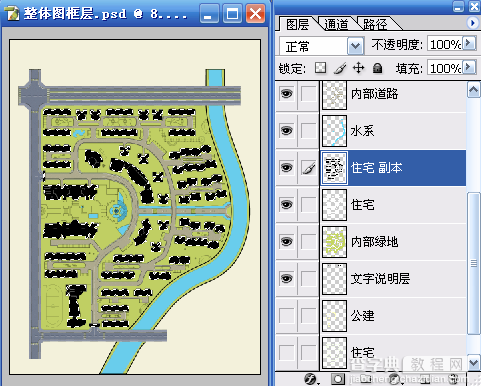Image resolution: width=481 pixels, height=386 pixels.
Task: Hide the 住宅 layer below 住宅 副本
Action: [x=286, y=205]
